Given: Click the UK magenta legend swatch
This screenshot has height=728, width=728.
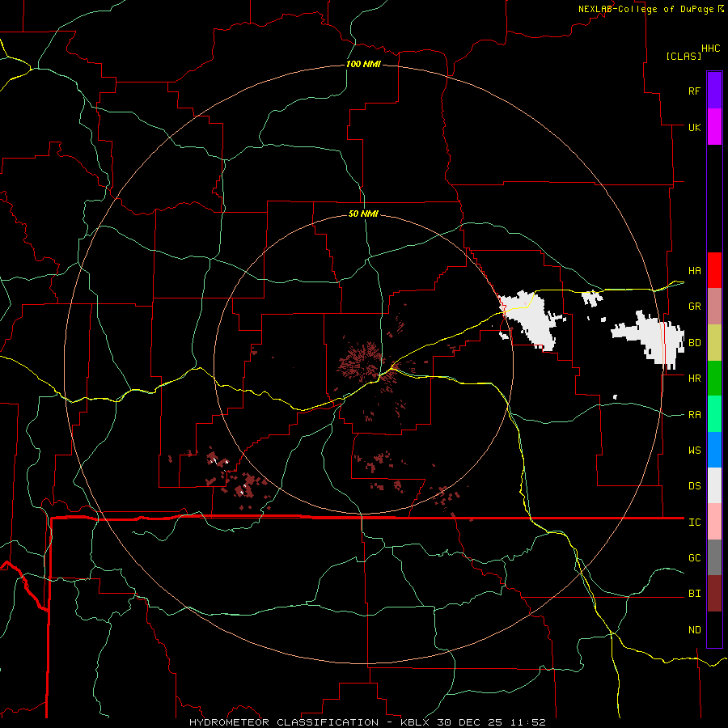Looking at the screenshot, I should (714, 127).
